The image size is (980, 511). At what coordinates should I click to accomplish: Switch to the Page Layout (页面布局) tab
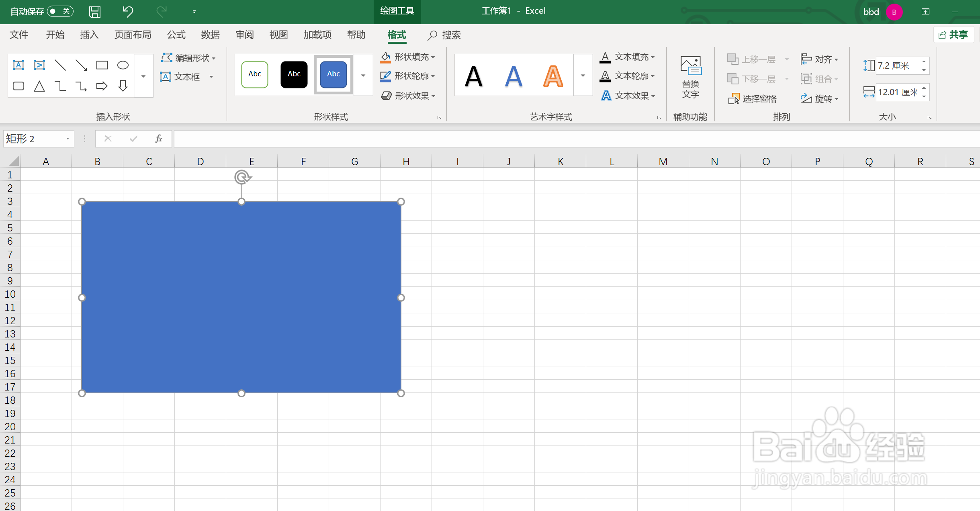(133, 35)
